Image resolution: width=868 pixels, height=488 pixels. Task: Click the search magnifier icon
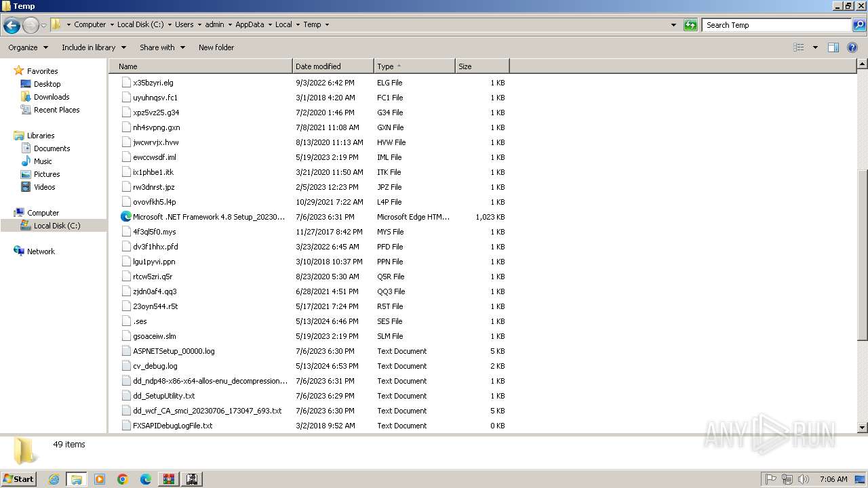click(x=859, y=25)
